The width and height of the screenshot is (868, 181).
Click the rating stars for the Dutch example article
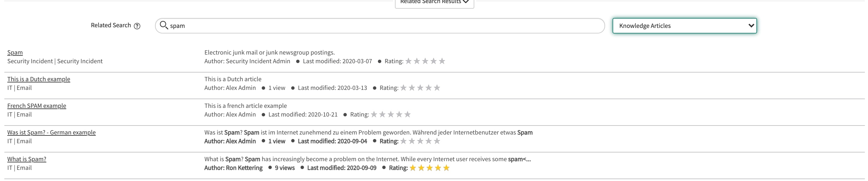tap(420, 88)
